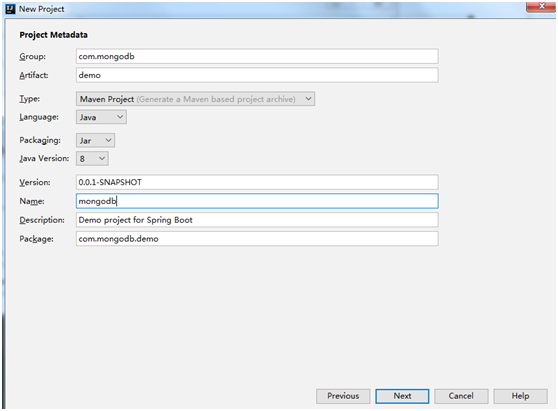Screen dimensions: 558x411
Task: Select the Artifact text field
Action: click(257, 75)
